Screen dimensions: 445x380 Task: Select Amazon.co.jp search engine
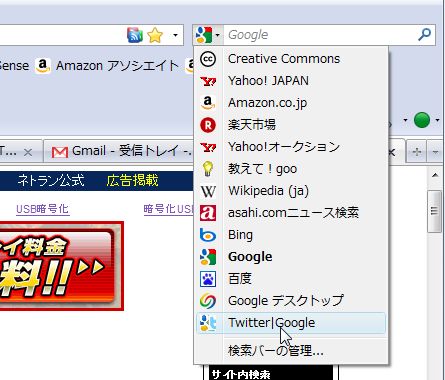click(291, 103)
